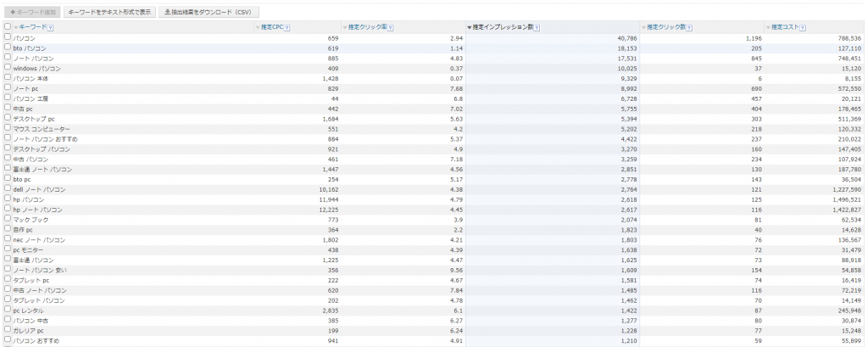Sort by 推定インプレッション数 column
Image resolution: width=868 pixels, height=347 pixels.
click(503, 27)
